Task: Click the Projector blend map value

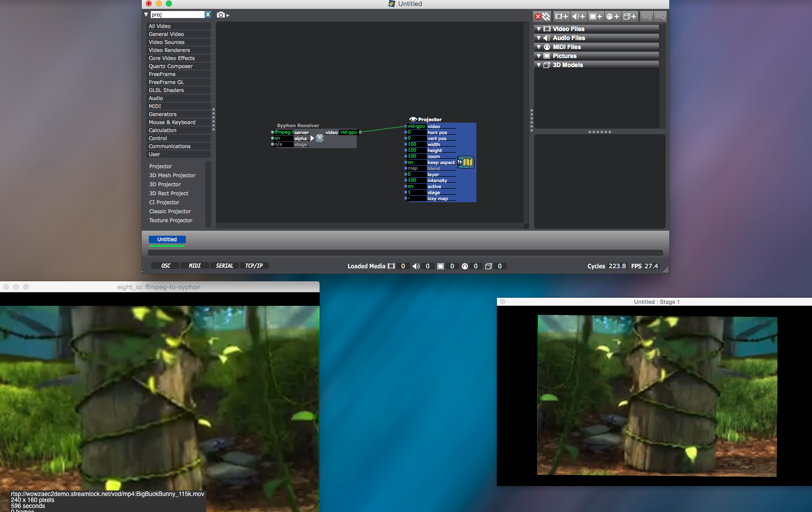Action: pos(416,168)
